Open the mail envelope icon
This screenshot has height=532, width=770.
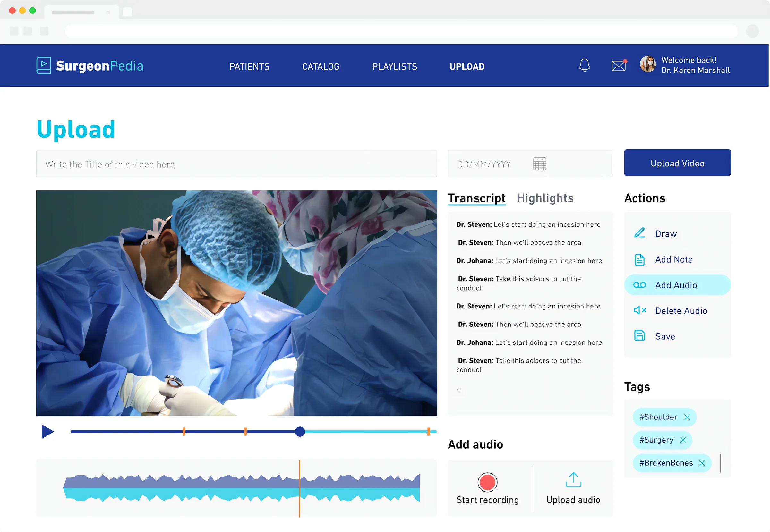[x=619, y=65]
